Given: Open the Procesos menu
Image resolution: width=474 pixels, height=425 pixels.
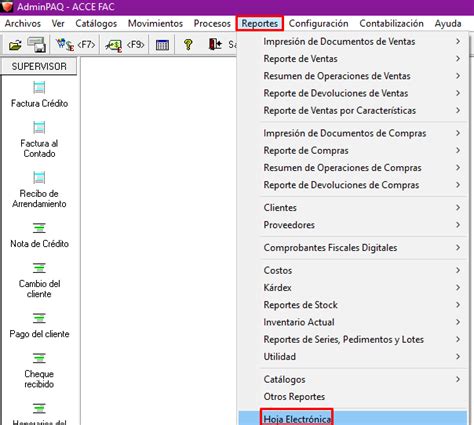Looking at the screenshot, I should pos(212,24).
